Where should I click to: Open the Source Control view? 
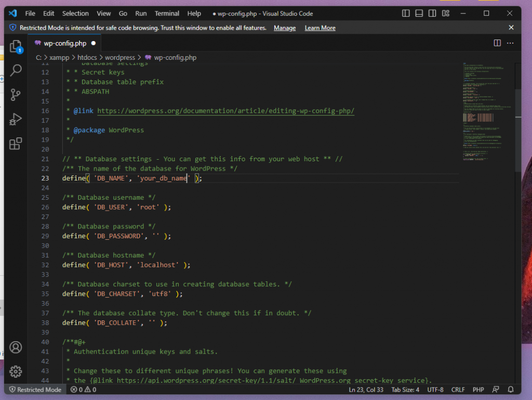click(16, 95)
